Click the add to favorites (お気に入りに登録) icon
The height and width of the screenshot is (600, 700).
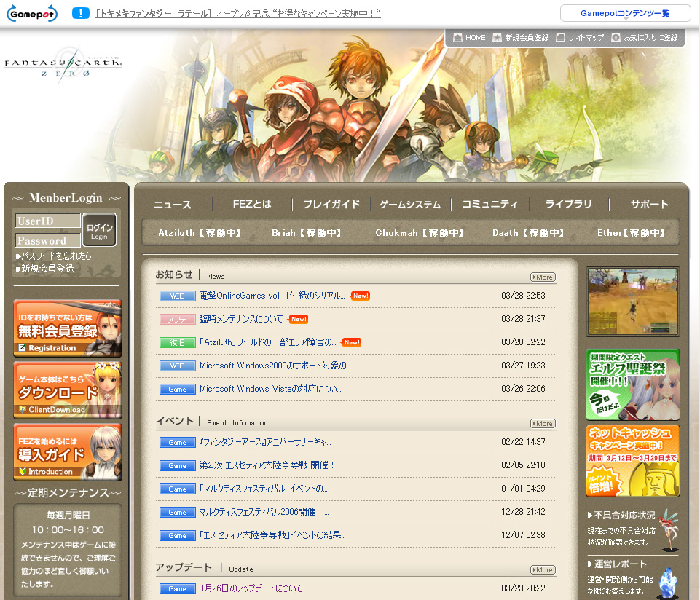click(616, 38)
